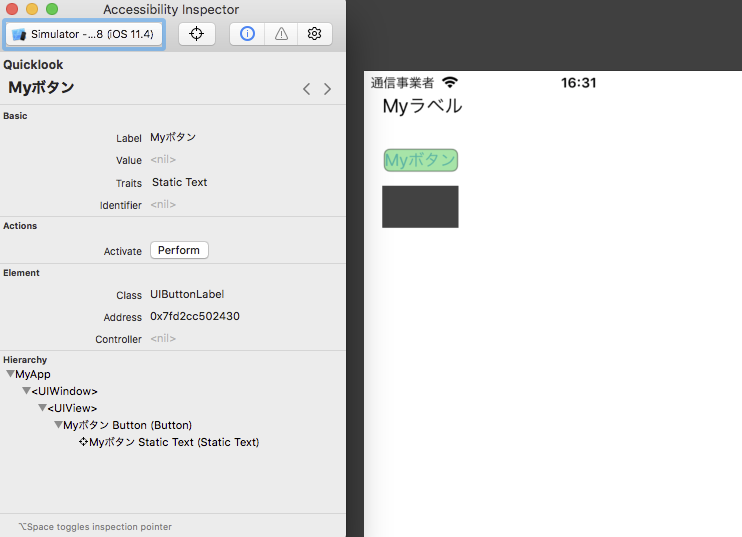Viewport: 742px width, 537px height.
Task: Select the Myボタン Button (Button) row
Action: pos(128,425)
